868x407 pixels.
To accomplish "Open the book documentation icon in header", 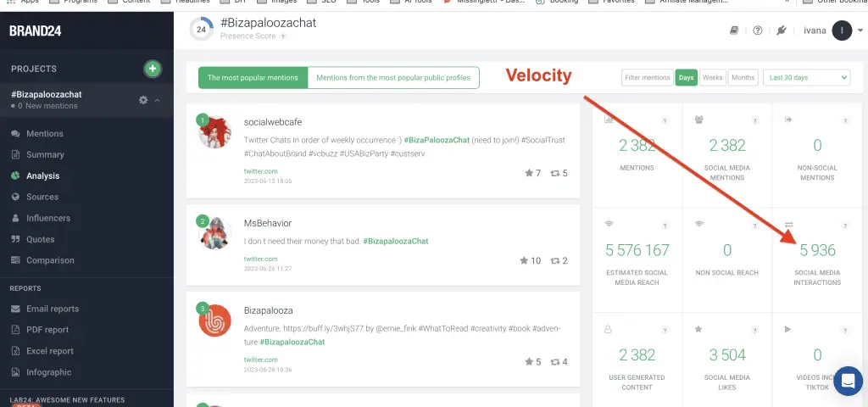I will click(x=734, y=31).
